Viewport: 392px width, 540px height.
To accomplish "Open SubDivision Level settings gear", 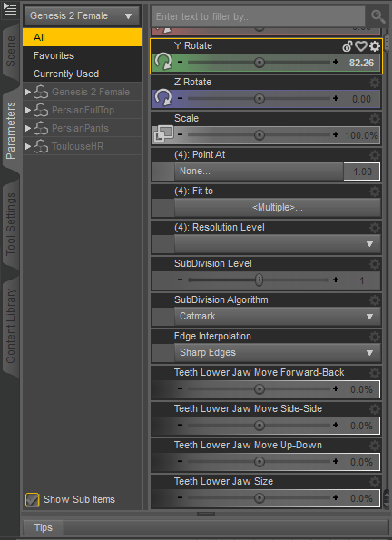I will point(375,264).
